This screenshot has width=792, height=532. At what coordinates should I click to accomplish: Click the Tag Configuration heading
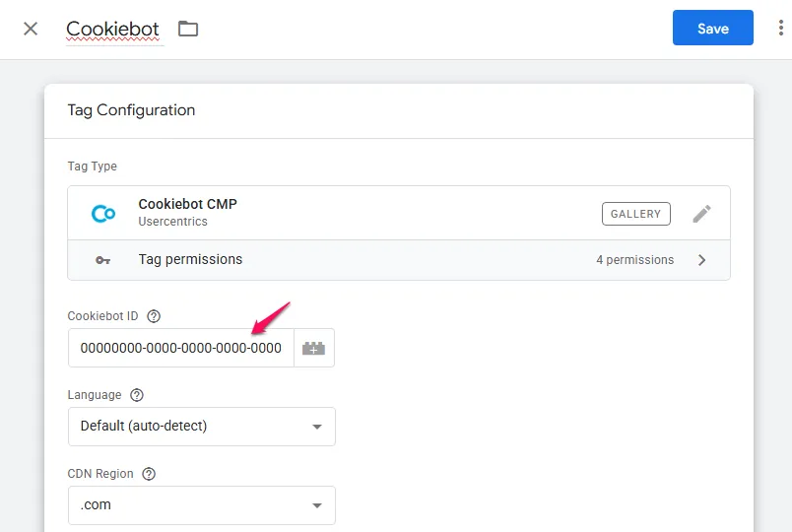(131, 110)
